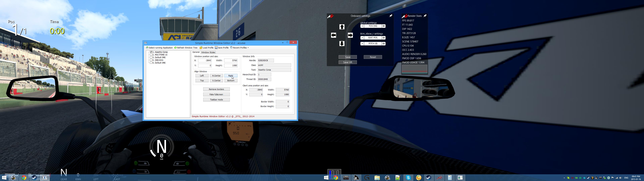The height and width of the screenshot is (181, 644).
Task: Check the MSCTFIME UI checkbox
Action: [x=151, y=55]
